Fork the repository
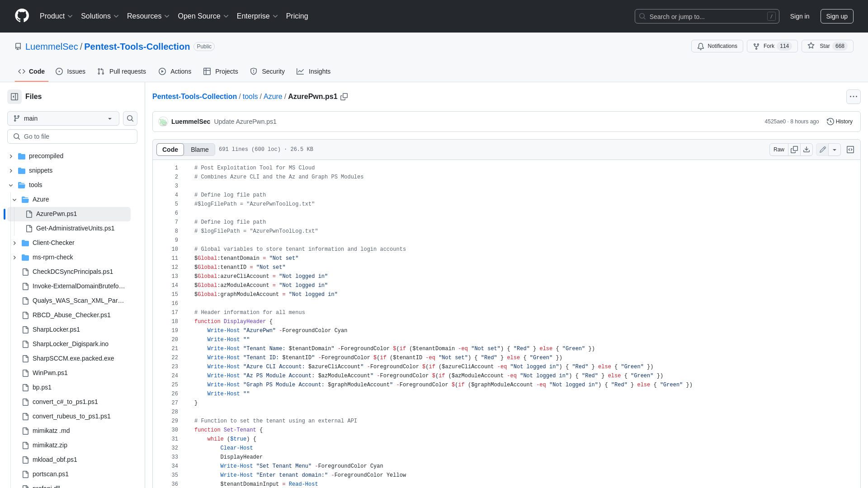Viewport: 868px width, 488px height. 772,46
